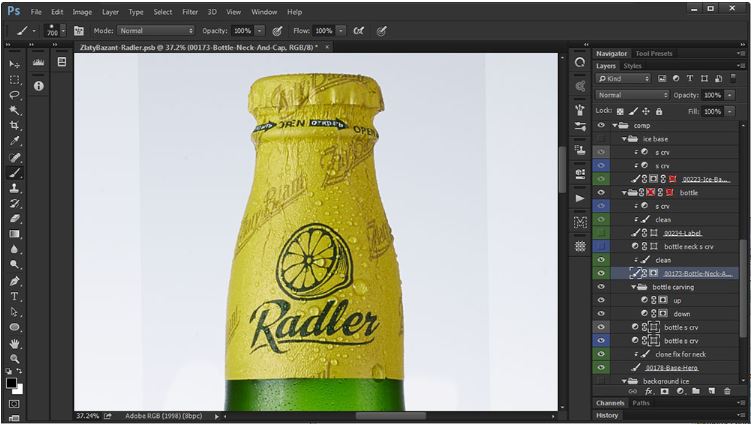The image size is (751, 425).
Task: Hide the up layer
Action: click(x=601, y=300)
